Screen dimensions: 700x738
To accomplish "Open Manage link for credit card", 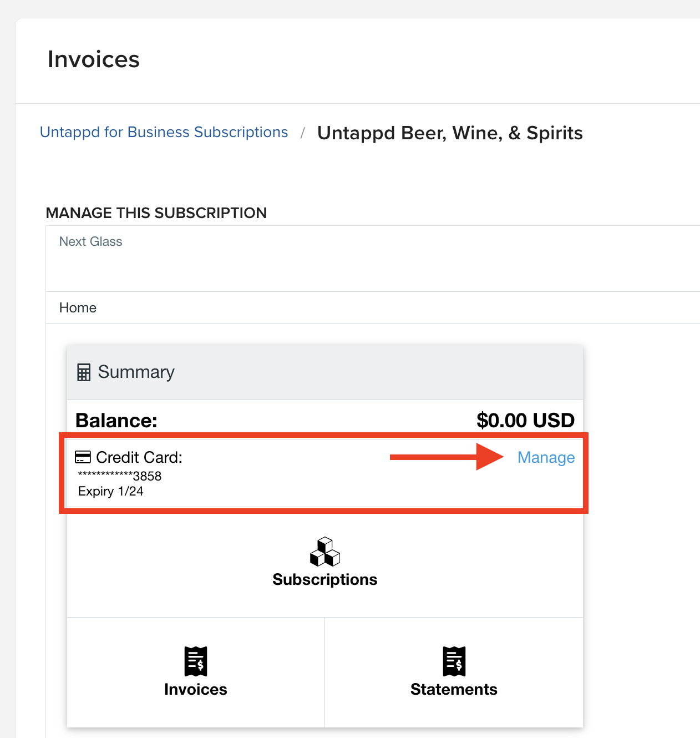I will click(546, 457).
